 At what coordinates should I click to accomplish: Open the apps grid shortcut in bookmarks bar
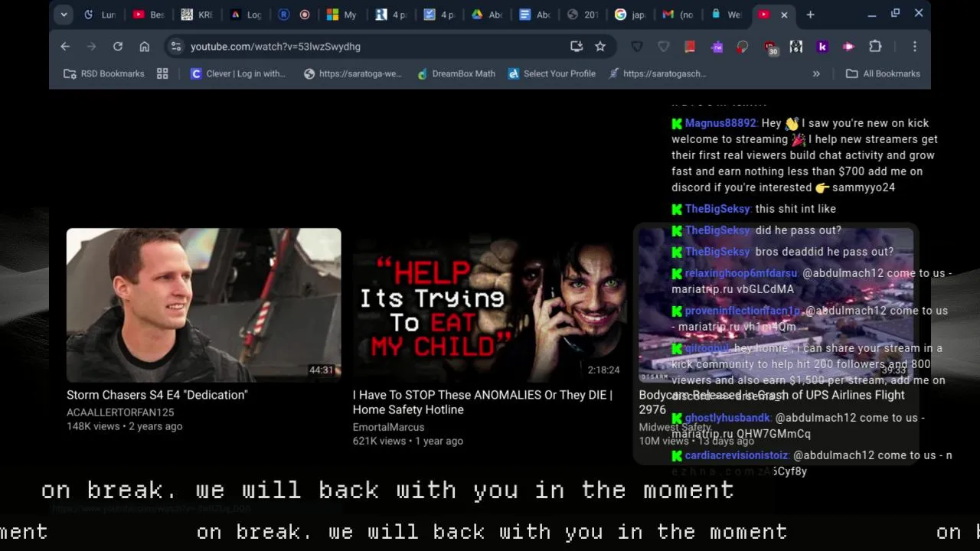pos(162,73)
